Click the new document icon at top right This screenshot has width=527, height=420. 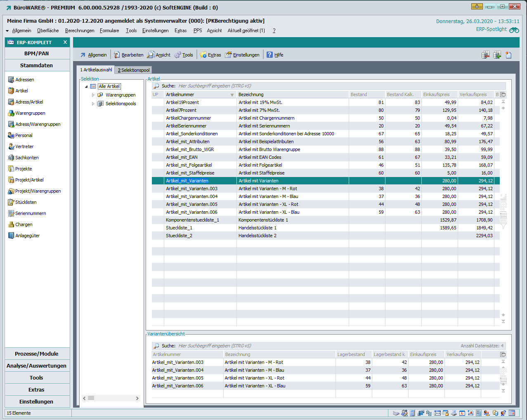click(508, 55)
